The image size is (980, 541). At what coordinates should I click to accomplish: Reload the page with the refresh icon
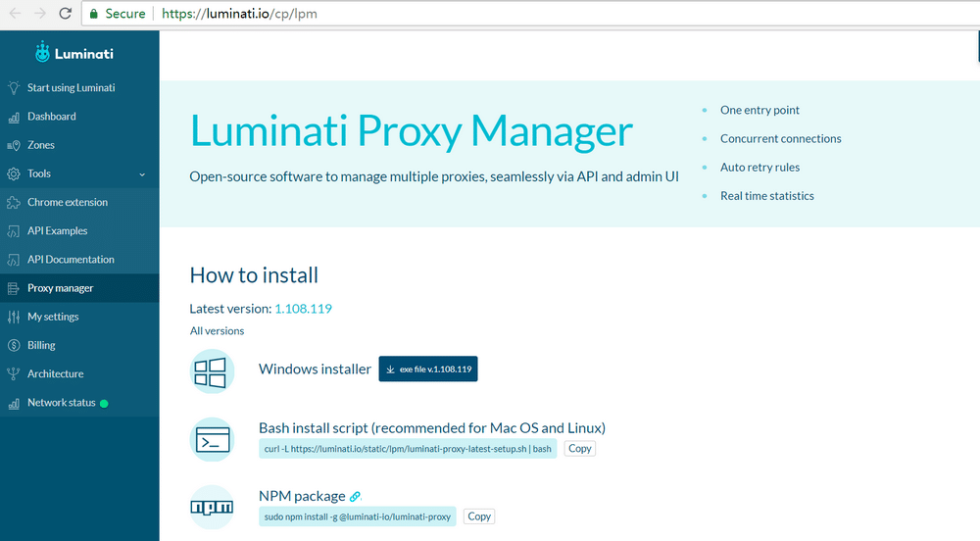click(x=65, y=13)
